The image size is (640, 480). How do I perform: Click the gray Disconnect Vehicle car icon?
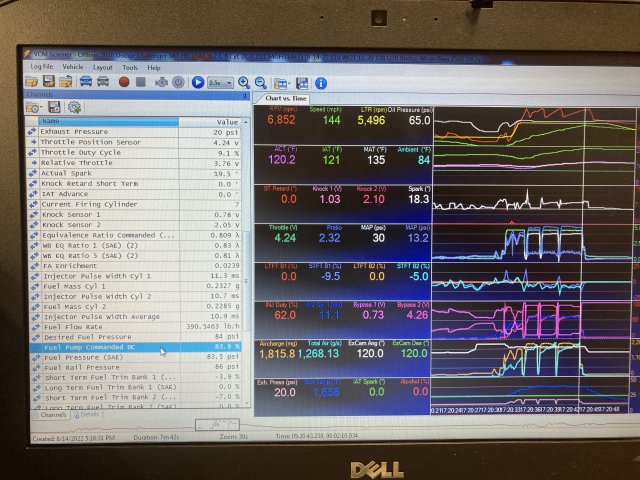[x=103, y=81]
